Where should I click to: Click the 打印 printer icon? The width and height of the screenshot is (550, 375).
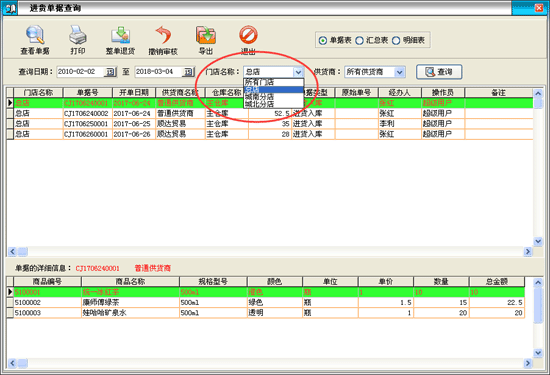click(78, 34)
